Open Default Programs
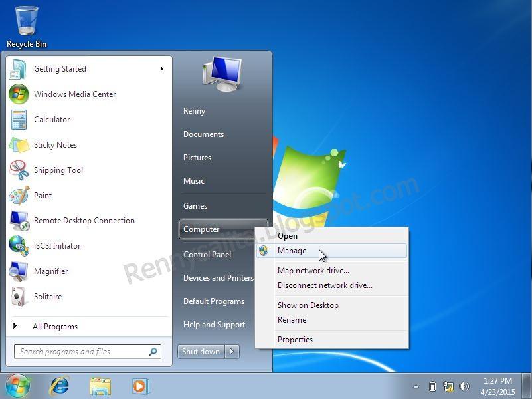The width and height of the screenshot is (532, 399). (x=214, y=301)
